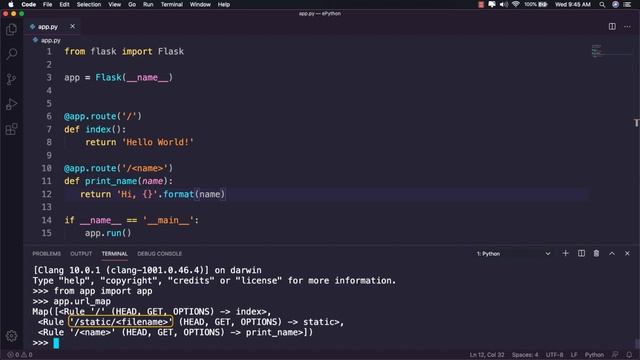
Task: Open the File menu
Action: (47, 4)
